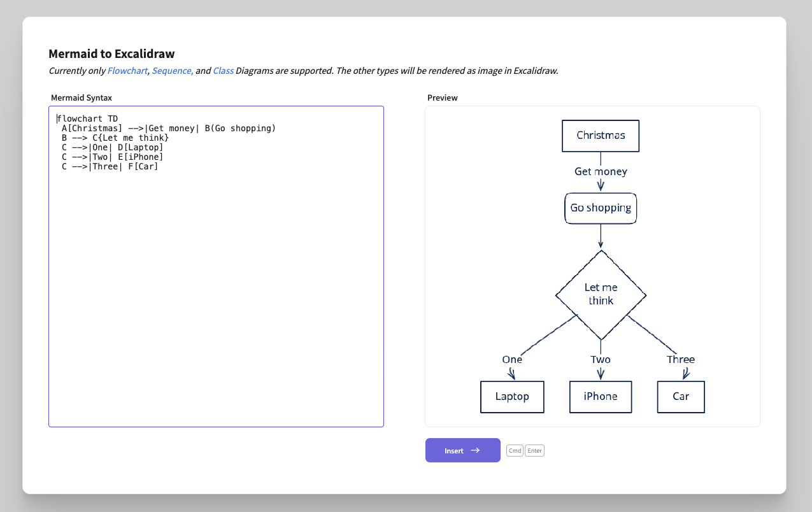Screen dimensions: 812x512
Task: Click the code line defining B(Go shopping)
Action: [x=169, y=128]
